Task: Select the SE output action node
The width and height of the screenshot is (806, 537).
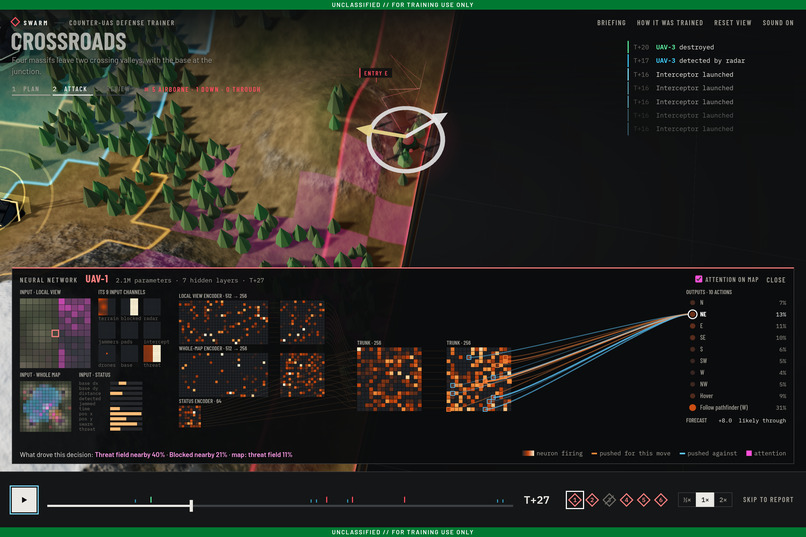Action: (692, 338)
